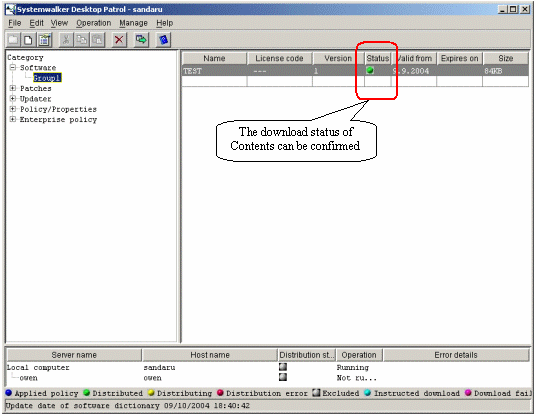
Task: Click the blue help book toolbar icon
Action: click(x=163, y=40)
